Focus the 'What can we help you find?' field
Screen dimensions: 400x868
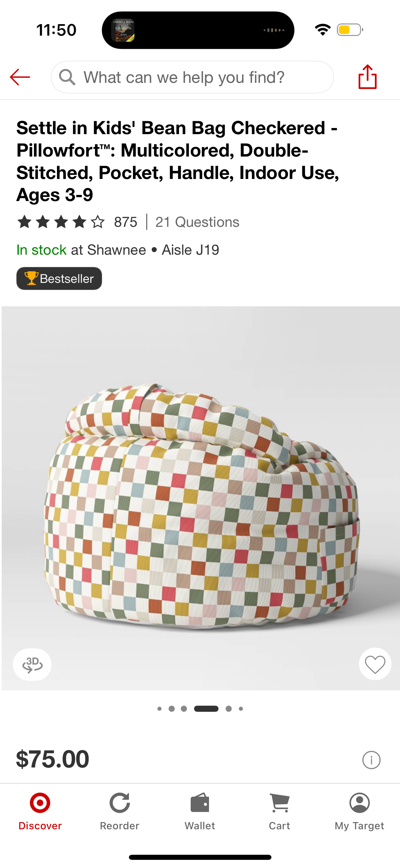192,77
